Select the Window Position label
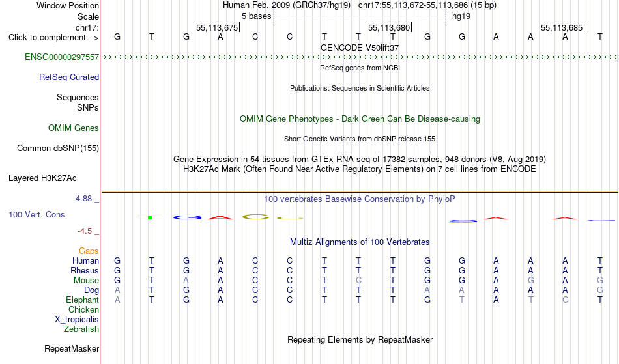Image resolution: width=619 pixels, height=364 pixels. tap(68, 5)
